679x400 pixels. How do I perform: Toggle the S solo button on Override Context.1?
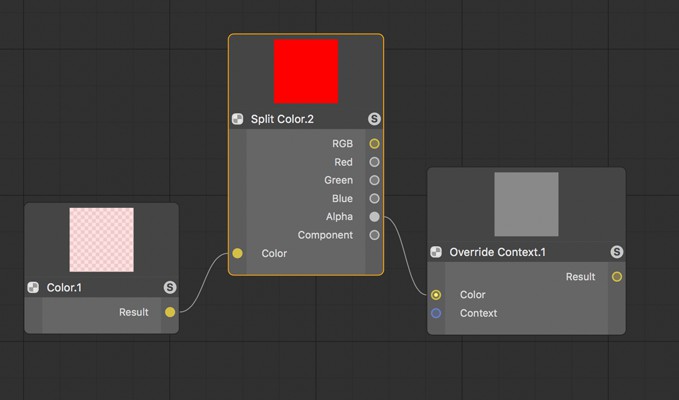coord(617,252)
